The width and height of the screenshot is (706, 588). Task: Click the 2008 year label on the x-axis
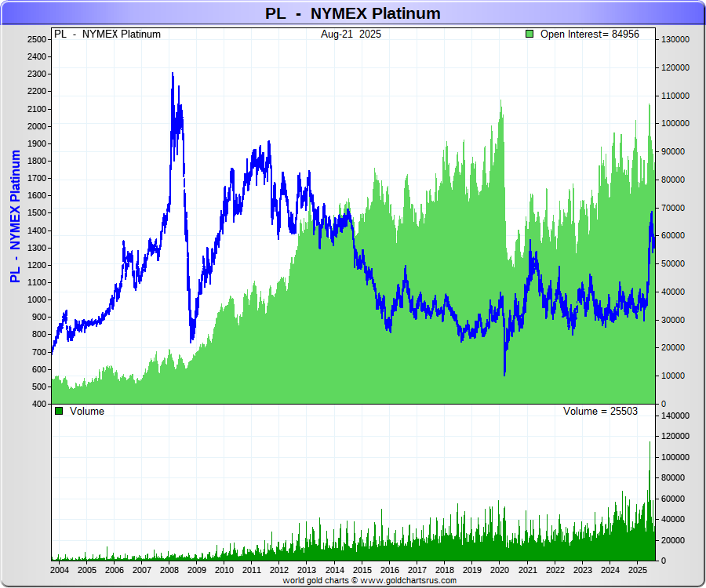pyautogui.click(x=169, y=570)
